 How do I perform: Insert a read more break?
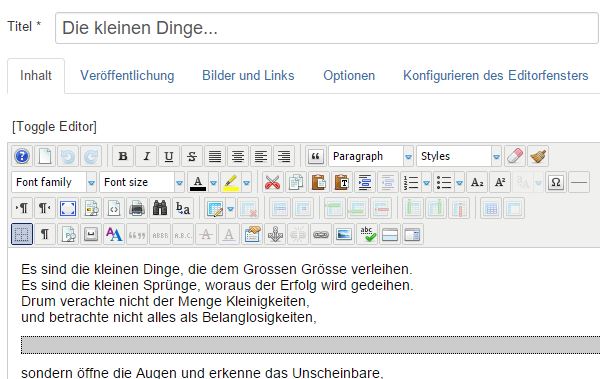click(390, 234)
